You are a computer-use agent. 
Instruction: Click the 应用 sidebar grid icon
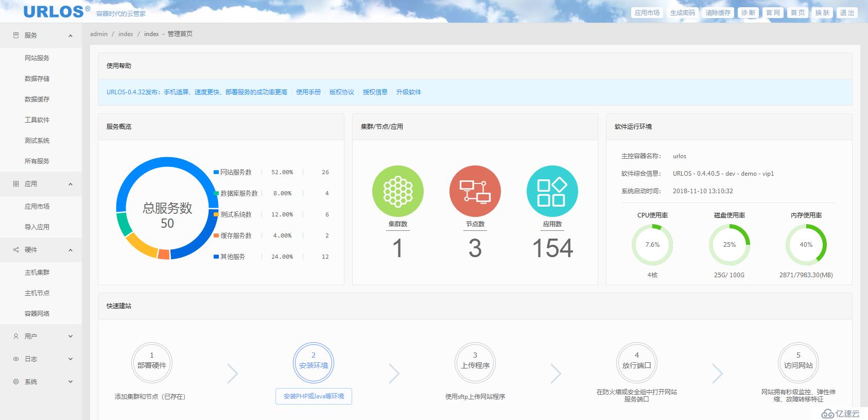tap(16, 184)
